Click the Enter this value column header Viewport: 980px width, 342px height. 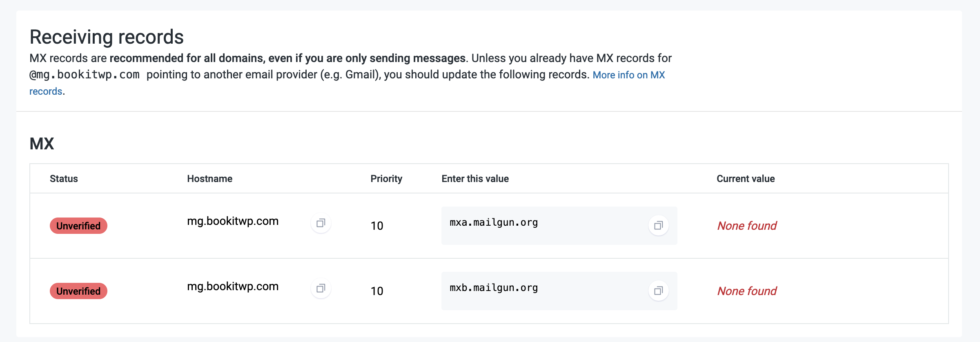pos(475,179)
